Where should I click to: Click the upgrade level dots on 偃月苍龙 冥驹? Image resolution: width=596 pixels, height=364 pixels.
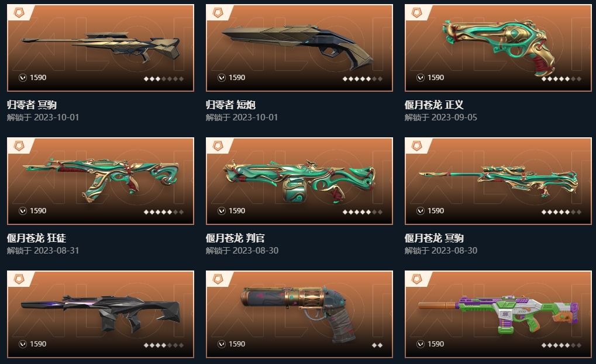pos(561,212)
